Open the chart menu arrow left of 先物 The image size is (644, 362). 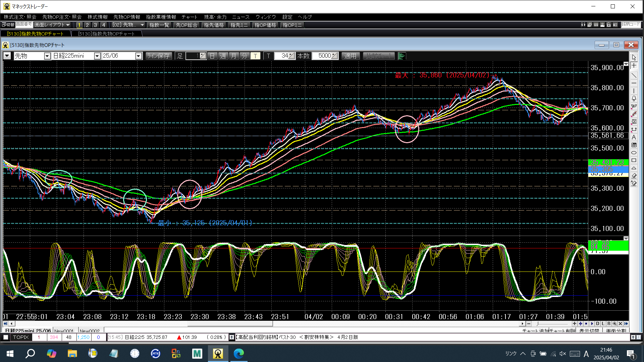7,56
